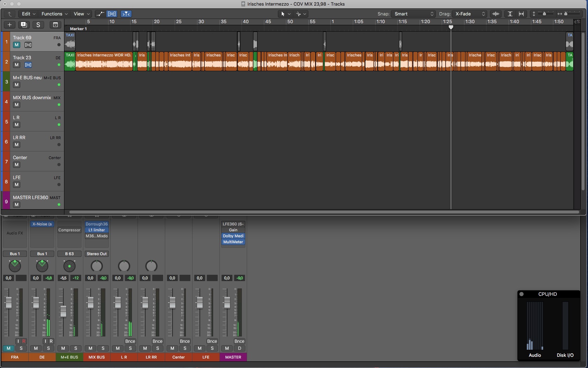Image resolution: width=588 pixels, height=368 pixels.
Task: Click the pan knob of MIX BUS channel
Action: [97, 266]
